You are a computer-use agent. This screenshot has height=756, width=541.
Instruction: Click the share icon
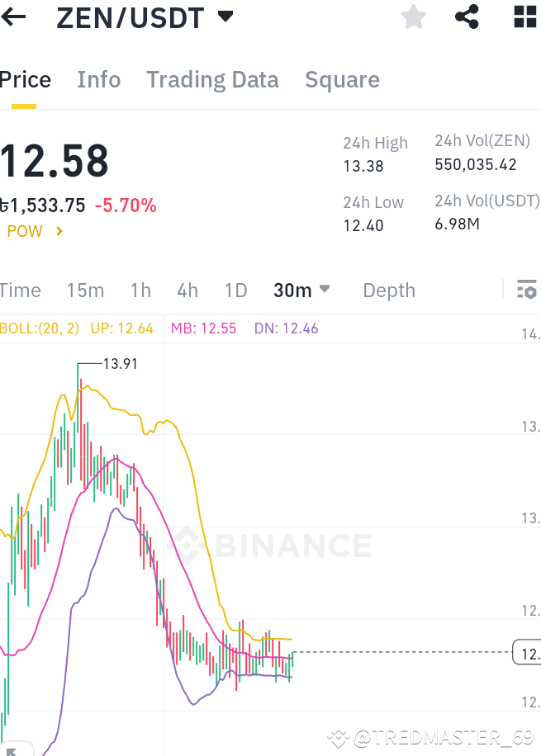tap(467, 17)
